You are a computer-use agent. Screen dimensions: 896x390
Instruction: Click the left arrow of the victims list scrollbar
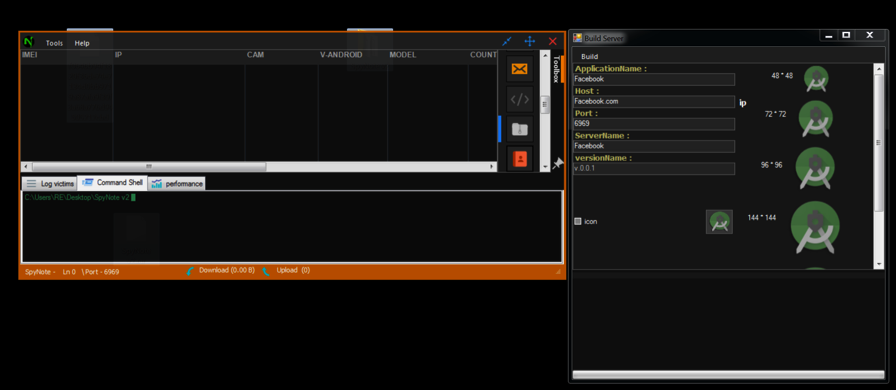(26, 166)
